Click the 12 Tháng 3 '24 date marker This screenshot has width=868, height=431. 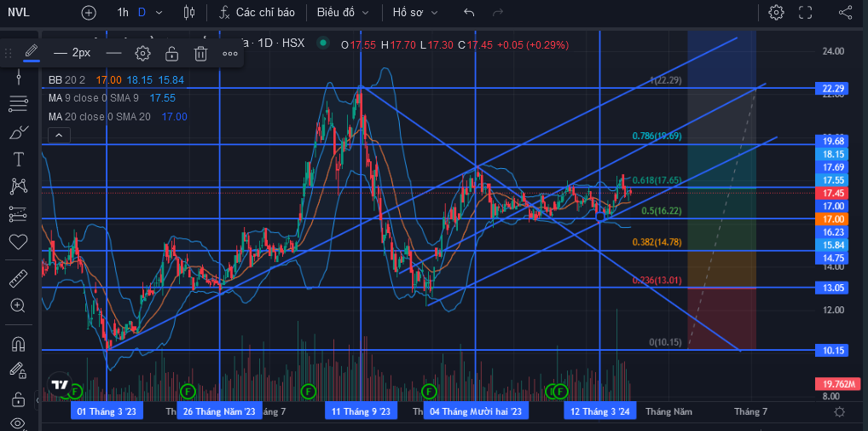tap(600, 411)
